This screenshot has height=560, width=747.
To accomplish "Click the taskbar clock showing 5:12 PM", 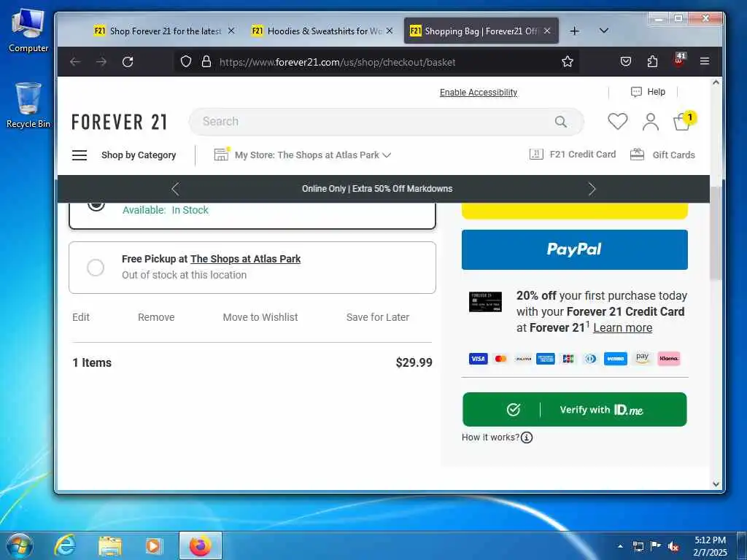I will click(710, 546).
